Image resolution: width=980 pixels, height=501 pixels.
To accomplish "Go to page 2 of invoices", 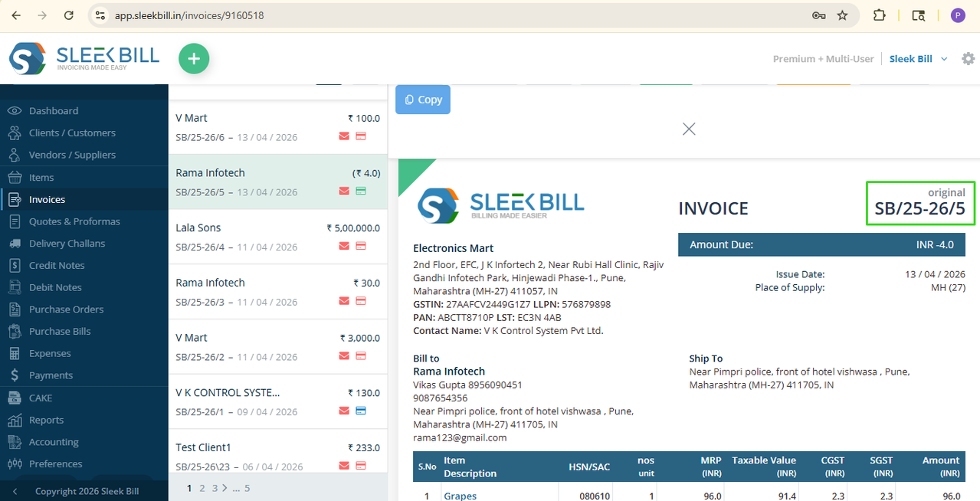I will click(x=202, y=488).
